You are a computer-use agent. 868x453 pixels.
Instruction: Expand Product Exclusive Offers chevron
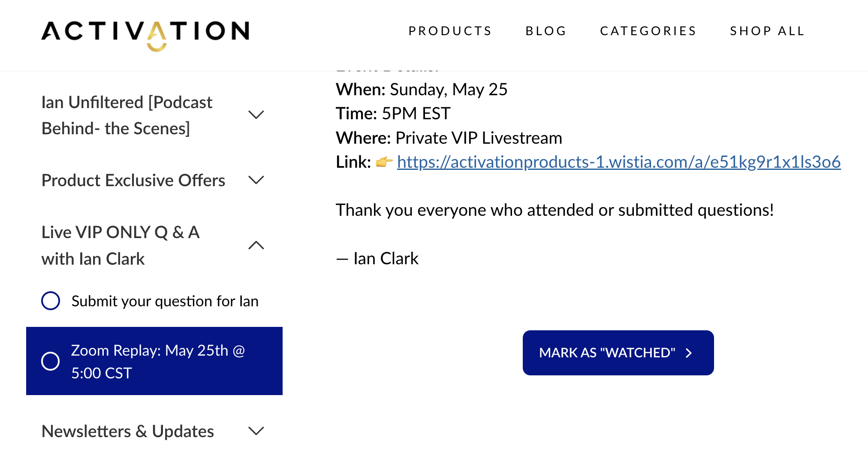(x=256, y=180)
